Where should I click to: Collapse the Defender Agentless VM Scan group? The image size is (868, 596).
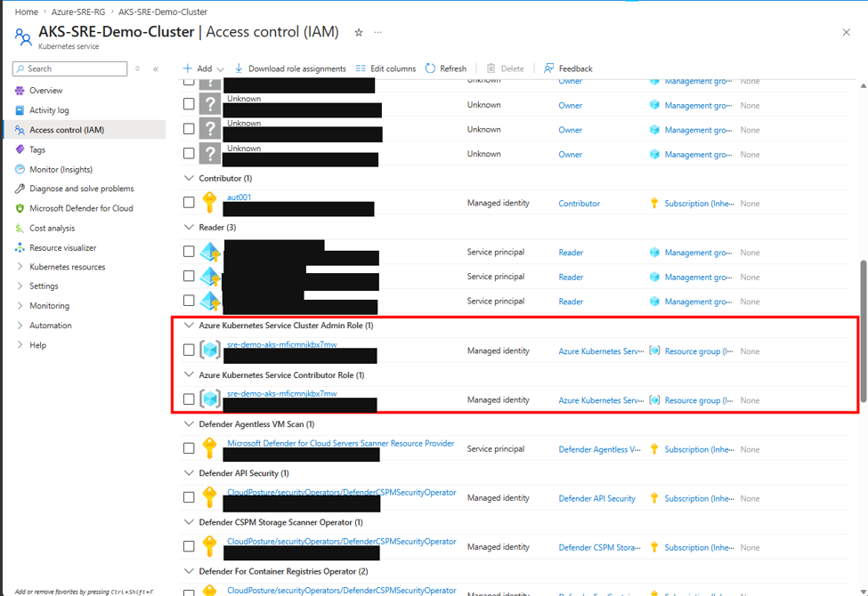[189, 424]
